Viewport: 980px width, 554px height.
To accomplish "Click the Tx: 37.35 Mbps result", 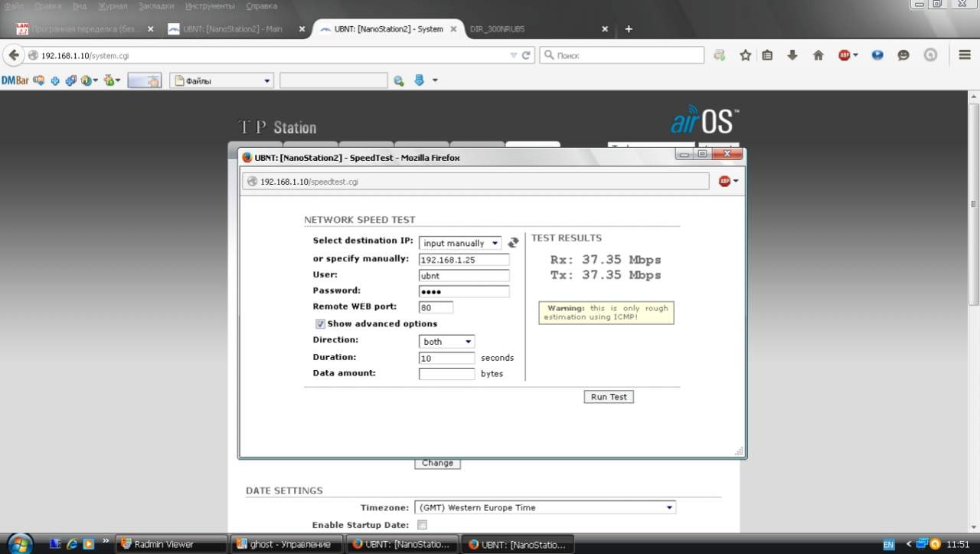I will [606, 275].
